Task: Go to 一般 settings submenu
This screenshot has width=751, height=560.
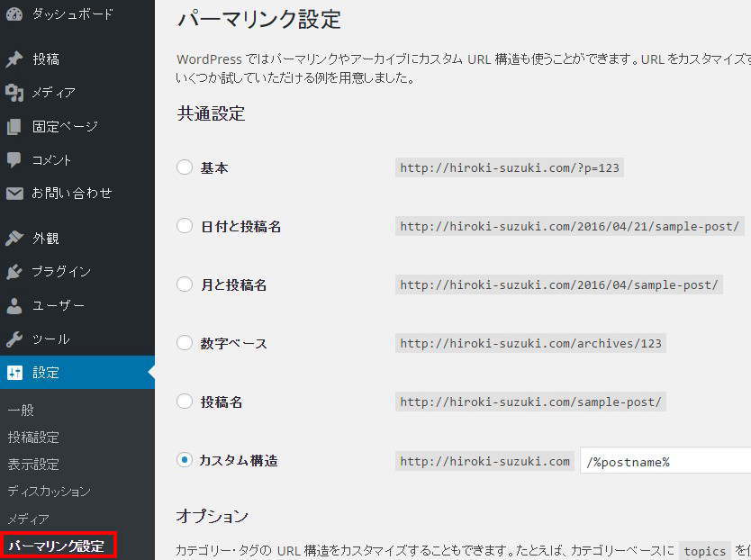Action: [21, 410]
